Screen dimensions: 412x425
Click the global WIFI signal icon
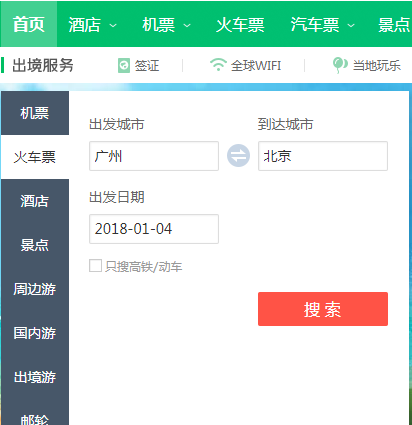click(218, 64)
